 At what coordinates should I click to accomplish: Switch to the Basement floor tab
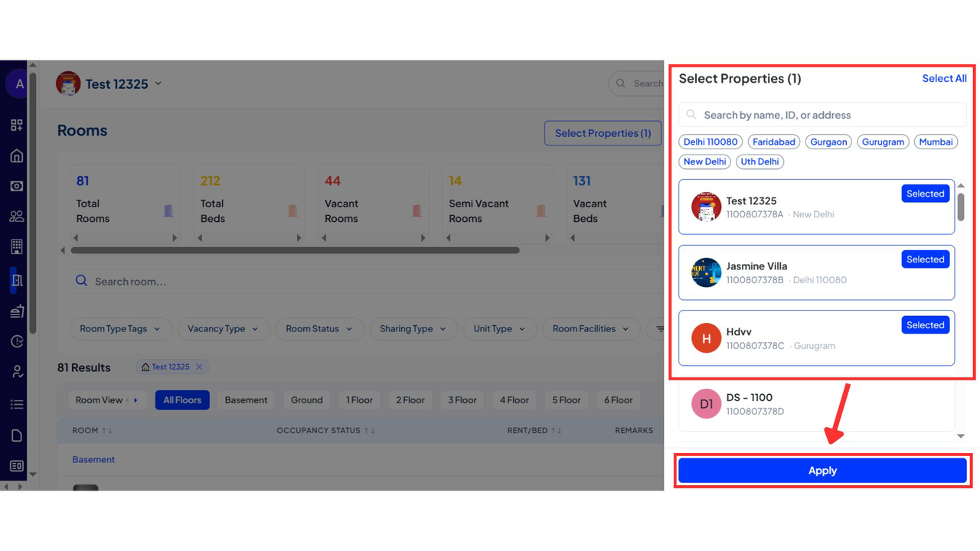click(246, 400)
